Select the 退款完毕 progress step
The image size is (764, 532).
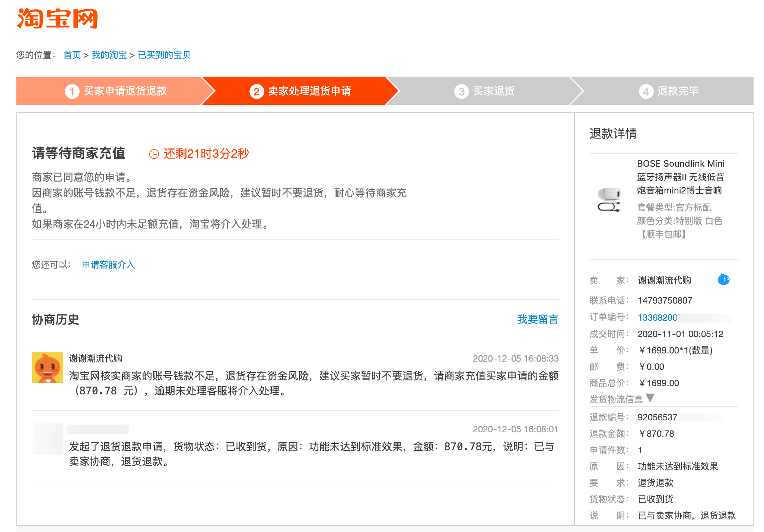tap(678, 91)
